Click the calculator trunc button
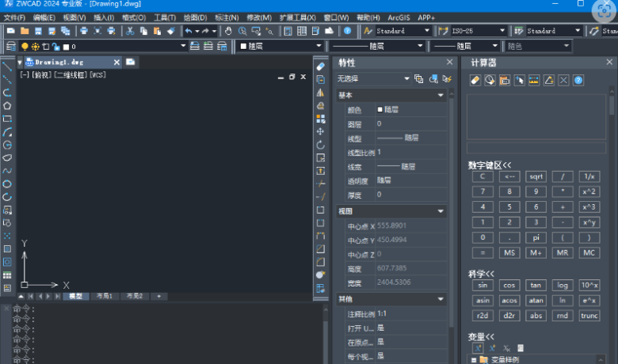618x364 pixels. coord(589,316)
